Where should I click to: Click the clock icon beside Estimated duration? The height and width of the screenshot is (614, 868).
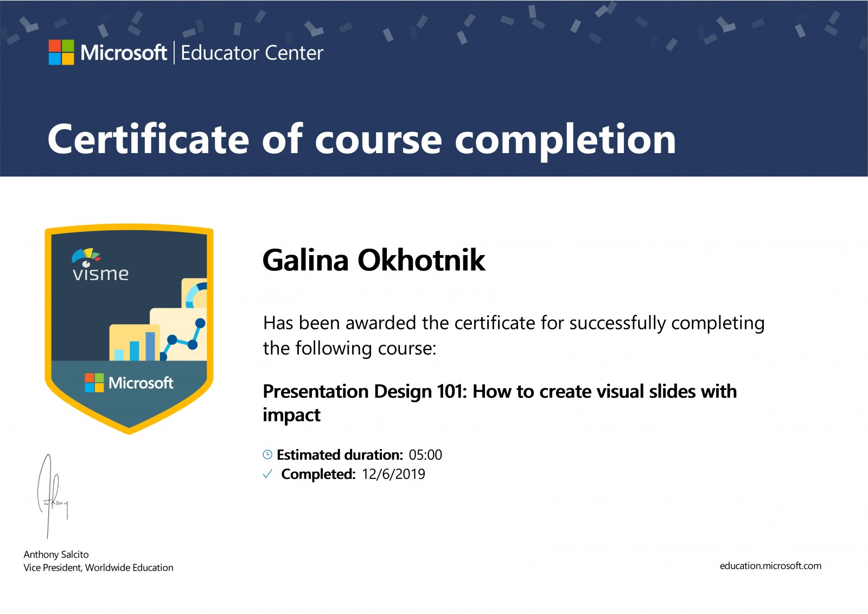coord(267,454)
